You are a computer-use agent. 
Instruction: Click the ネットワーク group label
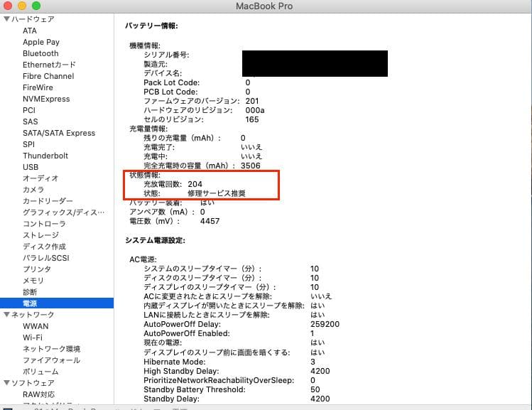pos(33,315)
